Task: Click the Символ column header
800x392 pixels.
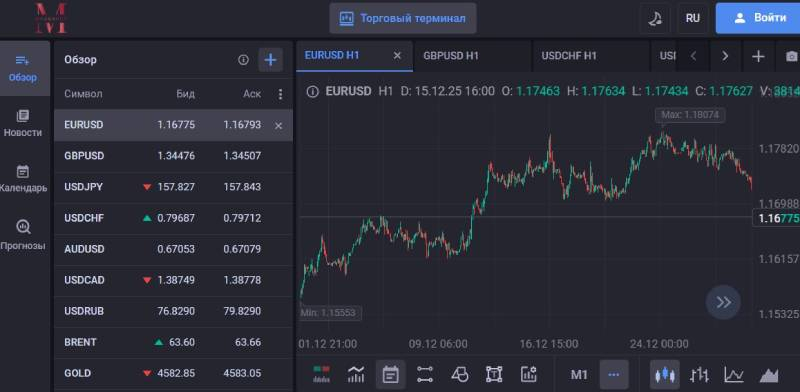Action: point(83,94)
